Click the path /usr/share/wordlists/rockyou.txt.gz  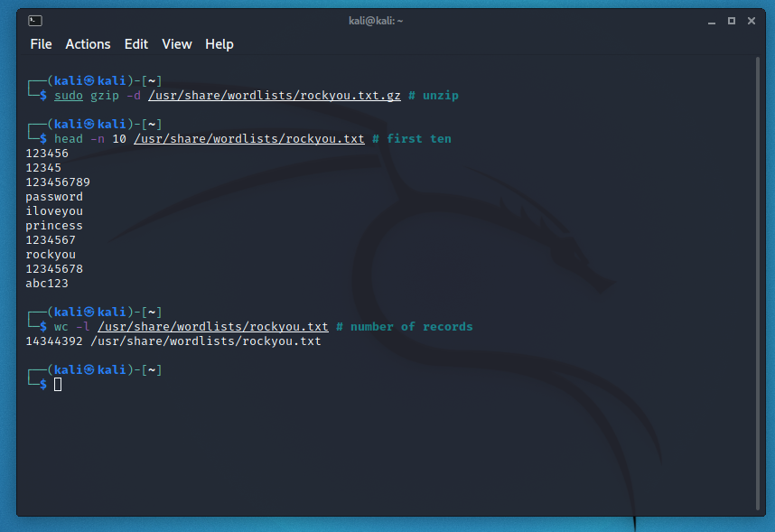(275, 96)
